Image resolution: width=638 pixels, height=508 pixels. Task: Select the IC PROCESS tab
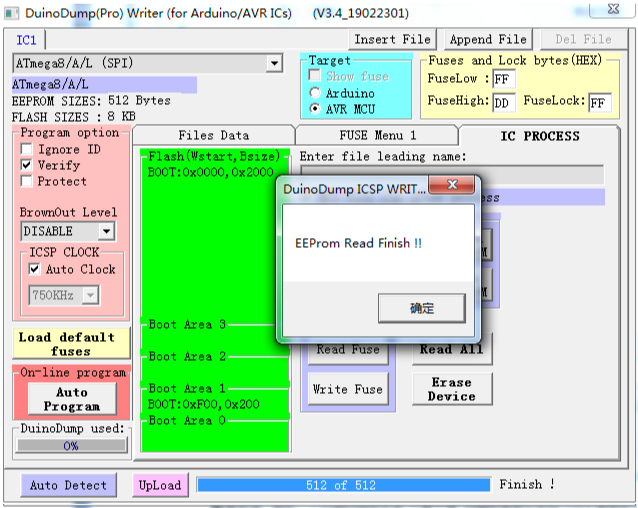point(540,136)
